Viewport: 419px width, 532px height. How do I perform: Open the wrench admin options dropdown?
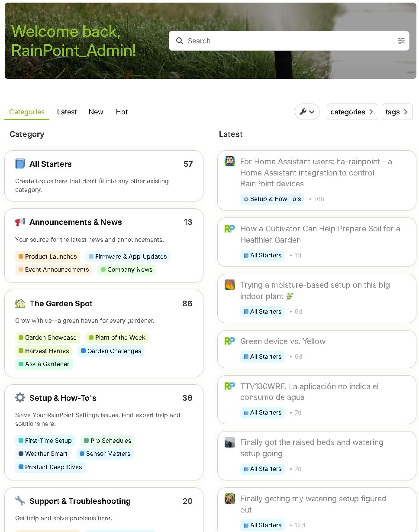click(x=307, y=112)
